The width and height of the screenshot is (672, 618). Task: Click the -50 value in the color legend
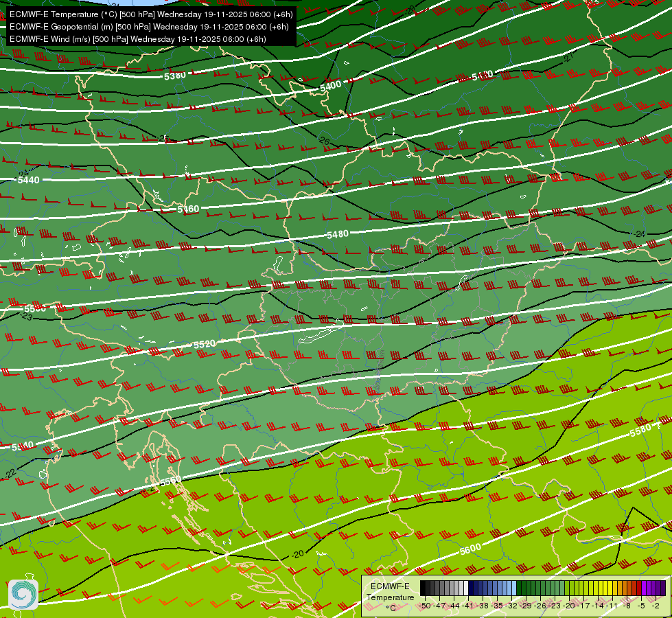[x=425, y=606]
